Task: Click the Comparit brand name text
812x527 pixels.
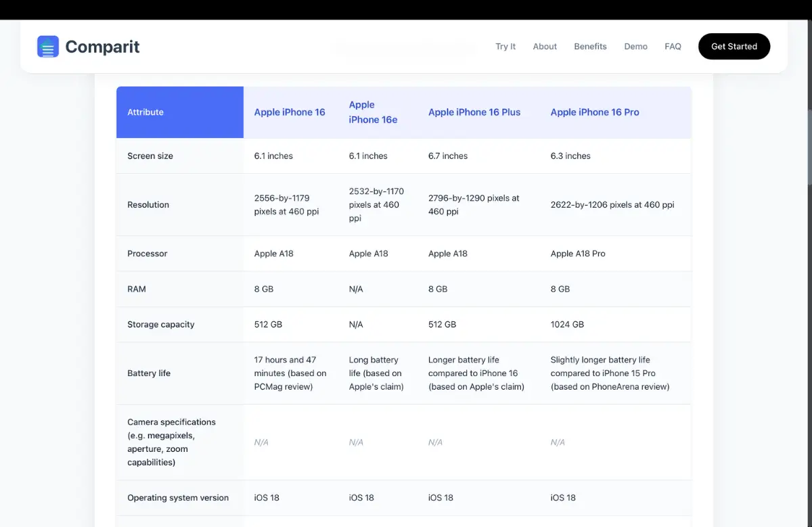Action: click(102, 47)
